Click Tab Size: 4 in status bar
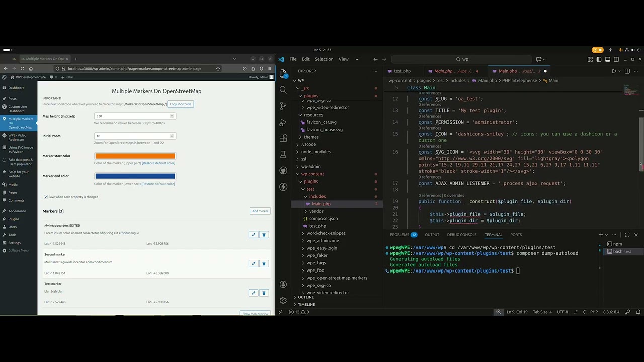The image size is (644, 362). (542, 312)
